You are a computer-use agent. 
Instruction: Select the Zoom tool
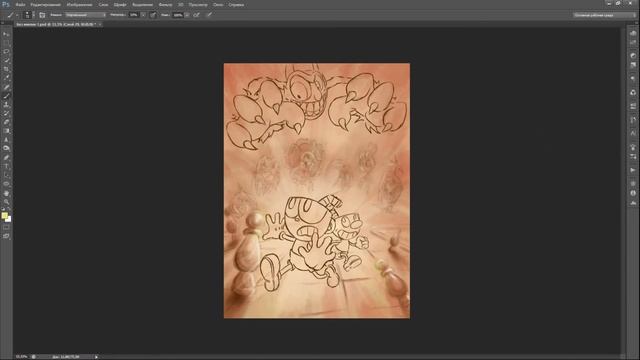(6, 202)
